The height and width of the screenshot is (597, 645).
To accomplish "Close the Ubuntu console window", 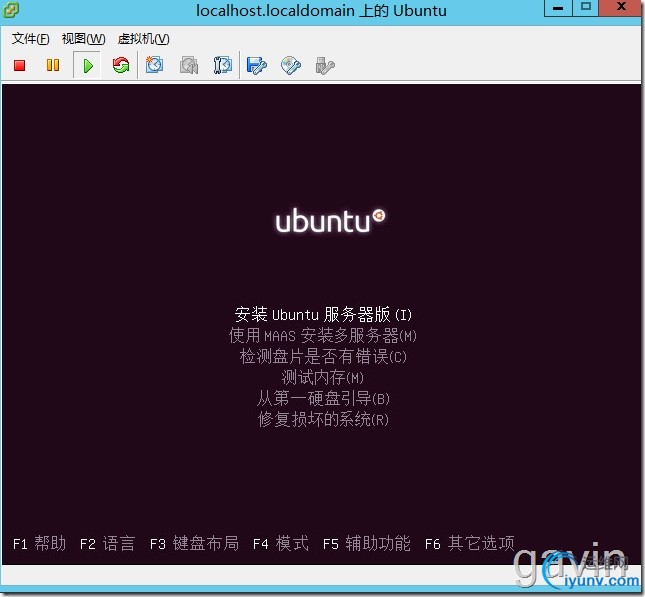I will coord(621,7).
